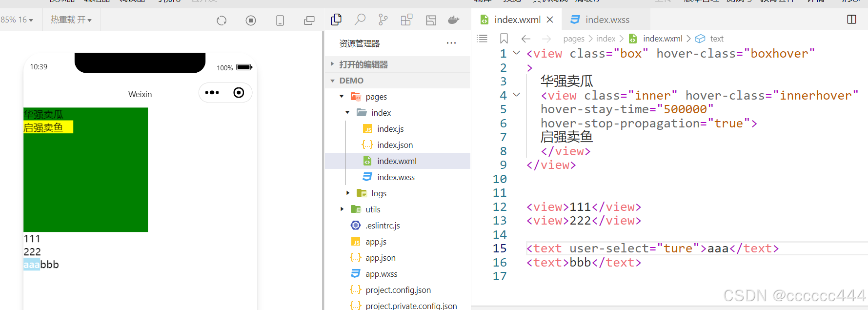
Task: Expand the utils folder
Action: click(398, 209)
